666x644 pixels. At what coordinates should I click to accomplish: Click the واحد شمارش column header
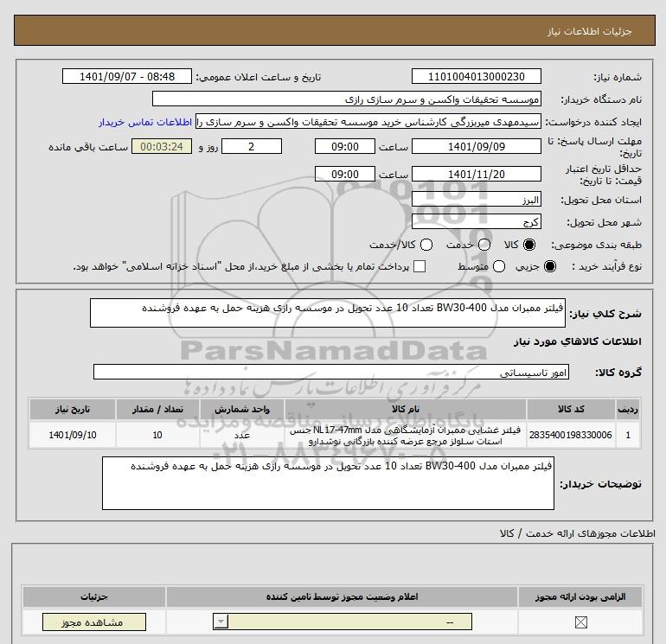[x=241, y=409]
